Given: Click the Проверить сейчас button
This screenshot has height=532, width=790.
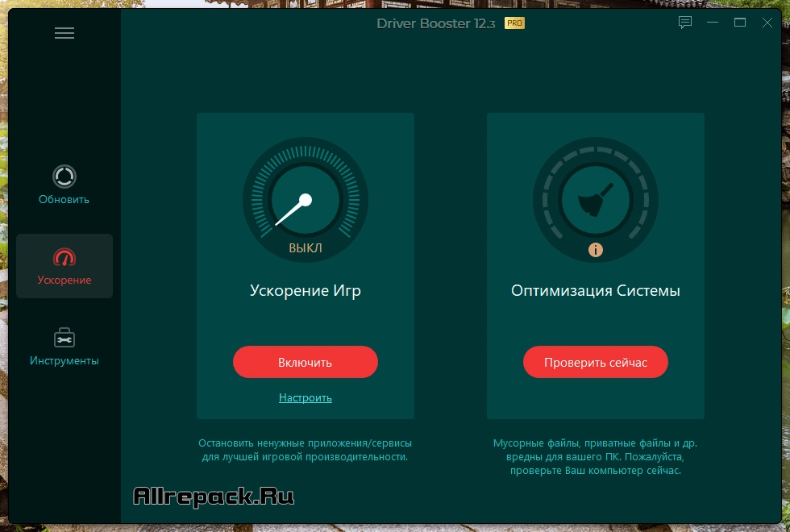Looking at the screenshot, I should (596, 362).
